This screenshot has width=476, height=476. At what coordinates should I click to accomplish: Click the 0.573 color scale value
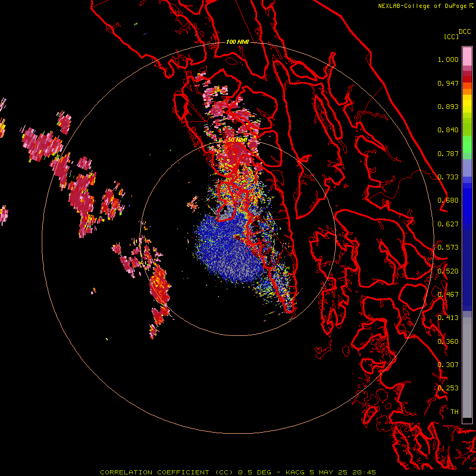tap(448, 248)
